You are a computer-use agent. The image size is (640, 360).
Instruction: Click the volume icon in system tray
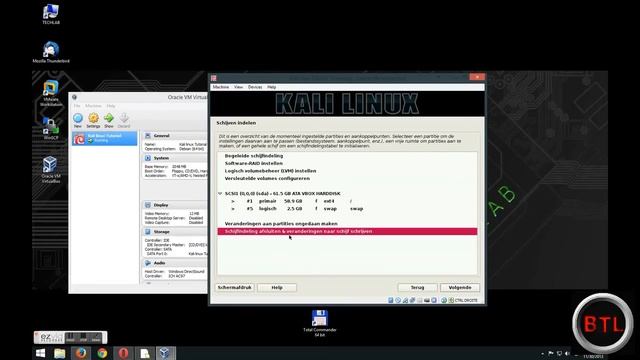pos(567,353)
